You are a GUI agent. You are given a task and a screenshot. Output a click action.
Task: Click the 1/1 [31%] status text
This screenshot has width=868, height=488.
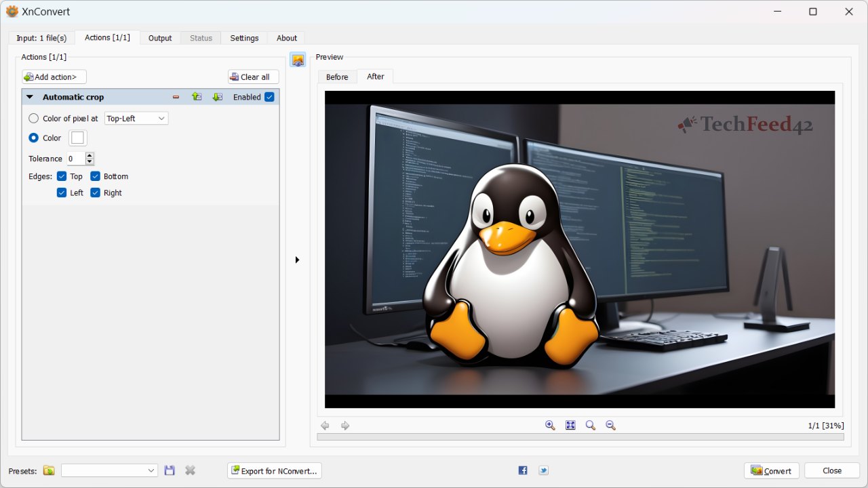click(x=826, y=426)
